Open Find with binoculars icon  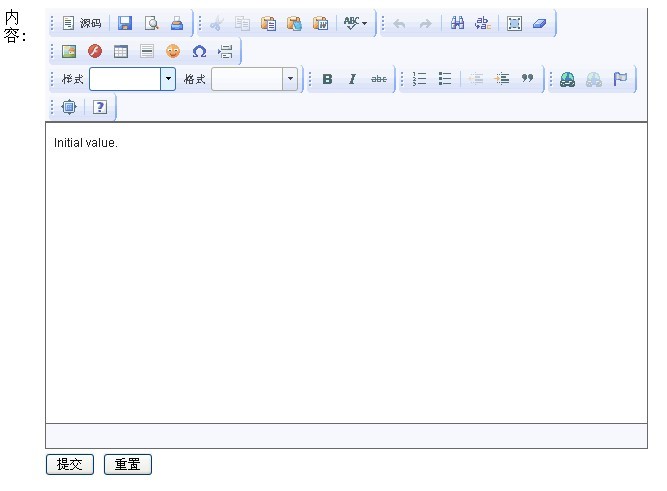[457, 23]
